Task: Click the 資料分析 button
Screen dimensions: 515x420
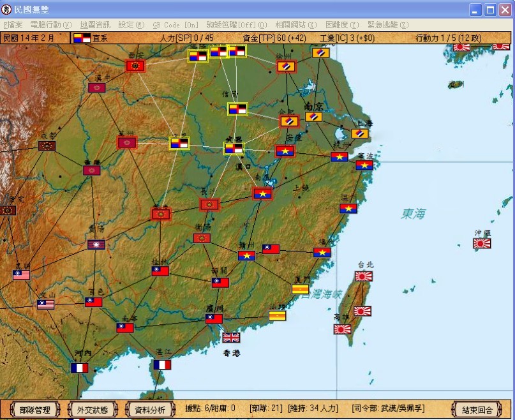Action: [150, 410]
